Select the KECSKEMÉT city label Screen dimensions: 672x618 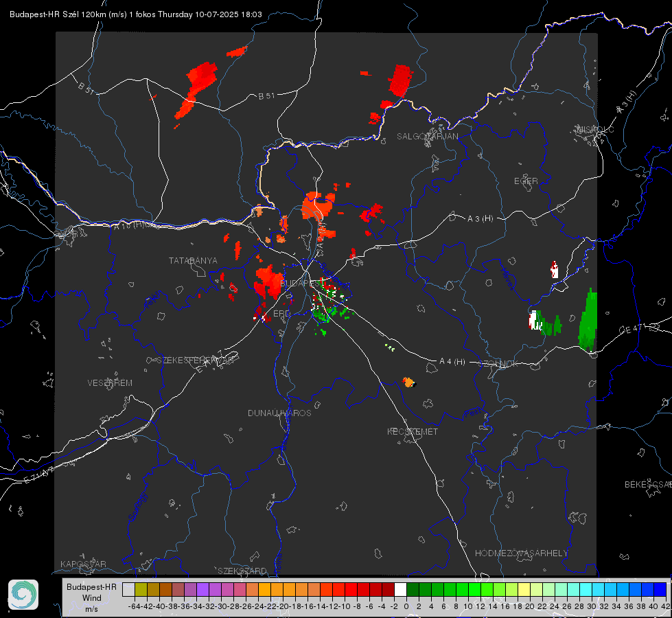pos(413,431)
